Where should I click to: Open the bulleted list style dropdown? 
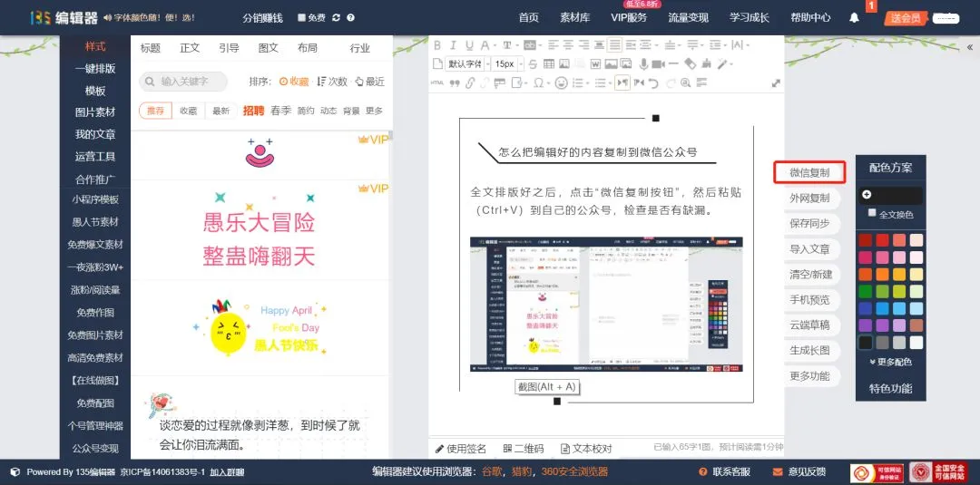610,82
